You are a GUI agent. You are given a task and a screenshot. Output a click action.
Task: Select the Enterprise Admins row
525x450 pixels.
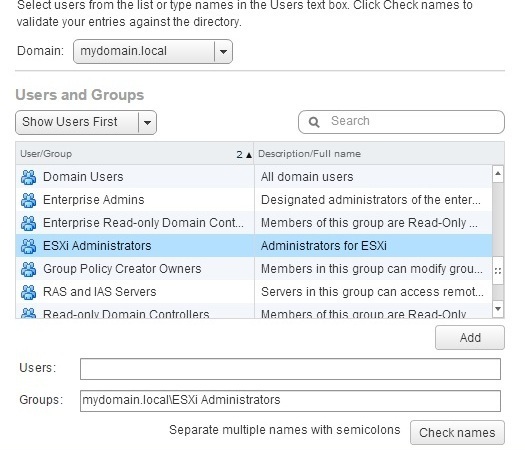(x=254, y=200)
